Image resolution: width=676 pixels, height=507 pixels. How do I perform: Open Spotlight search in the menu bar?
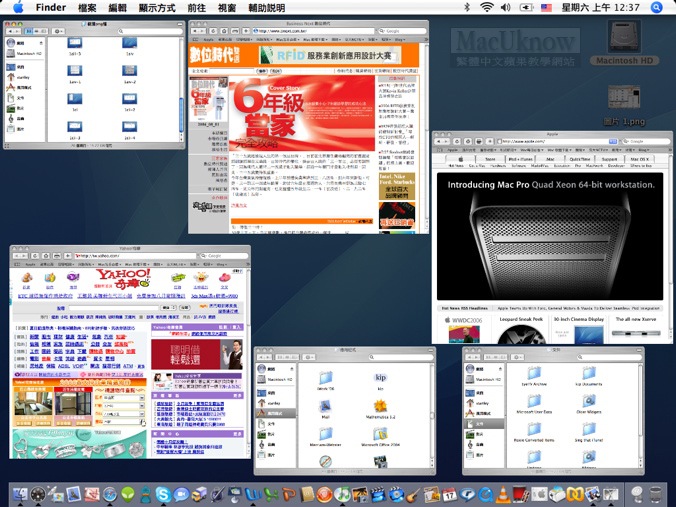coord(656,7)
